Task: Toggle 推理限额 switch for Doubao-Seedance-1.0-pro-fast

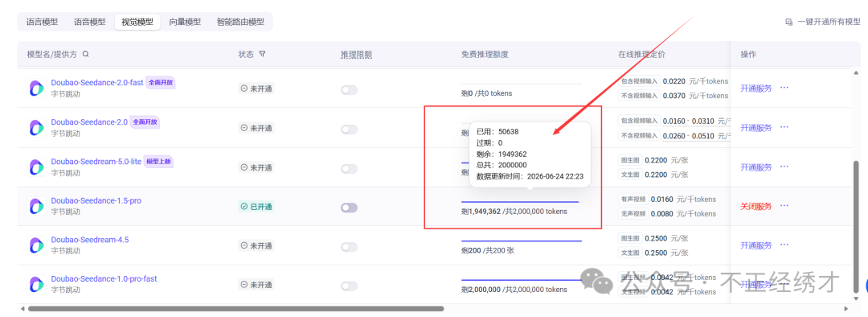Action: [x=349, y=286]
